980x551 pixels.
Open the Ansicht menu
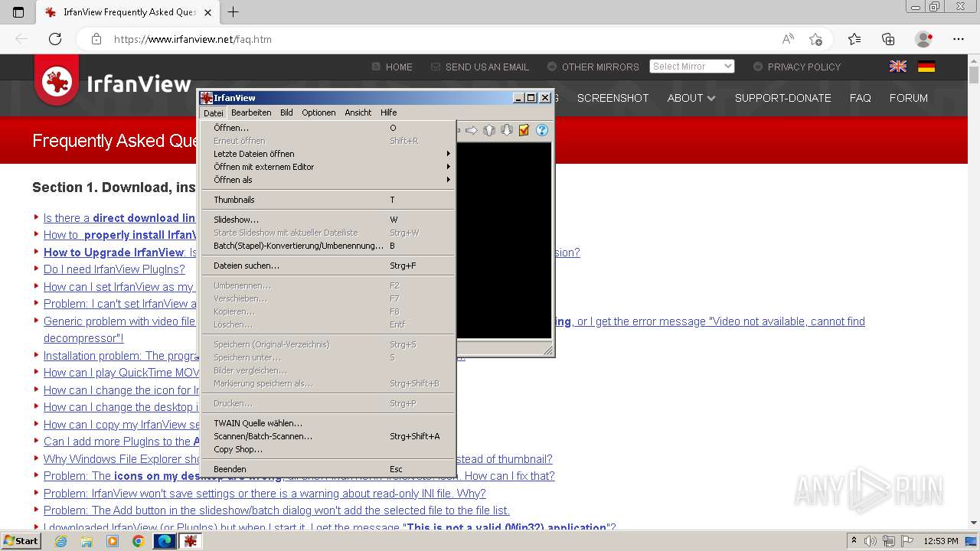coord(358,112)
